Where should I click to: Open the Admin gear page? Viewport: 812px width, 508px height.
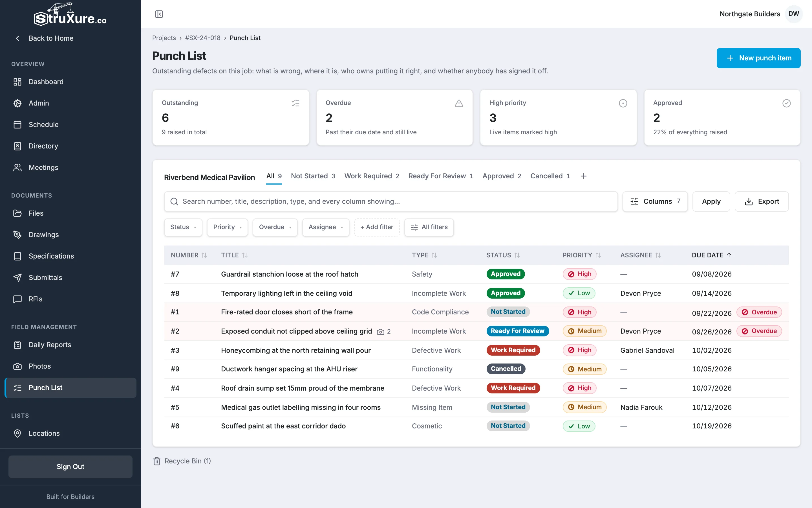70,103
